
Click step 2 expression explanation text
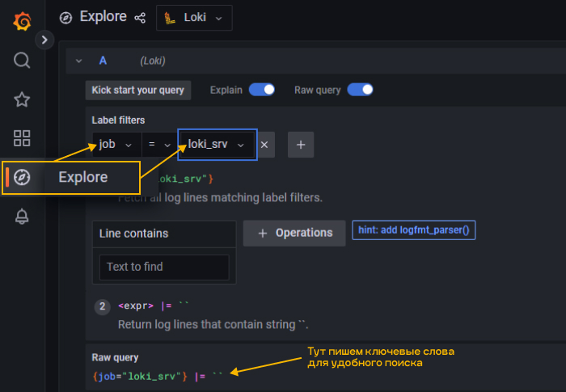[213, 324]
